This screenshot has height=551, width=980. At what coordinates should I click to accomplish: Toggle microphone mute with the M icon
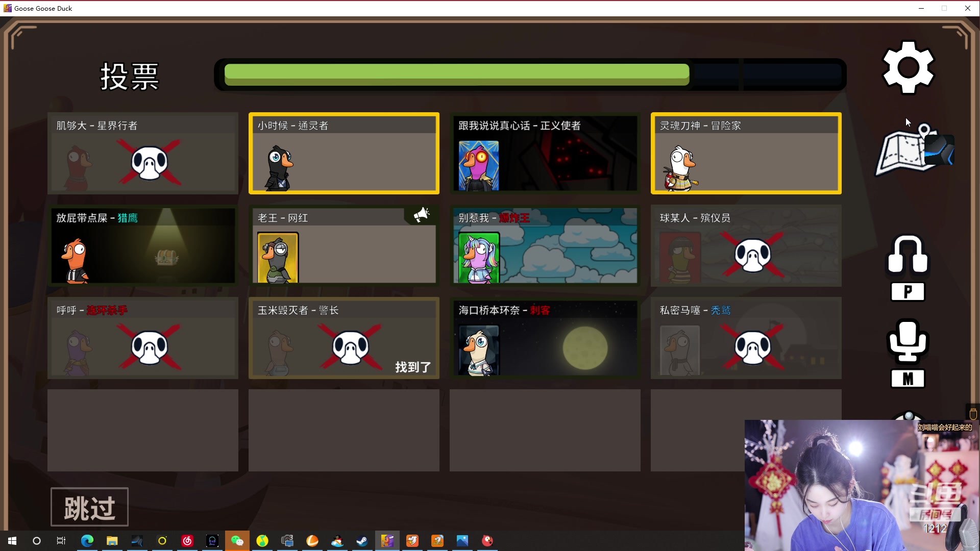[908, 353]
